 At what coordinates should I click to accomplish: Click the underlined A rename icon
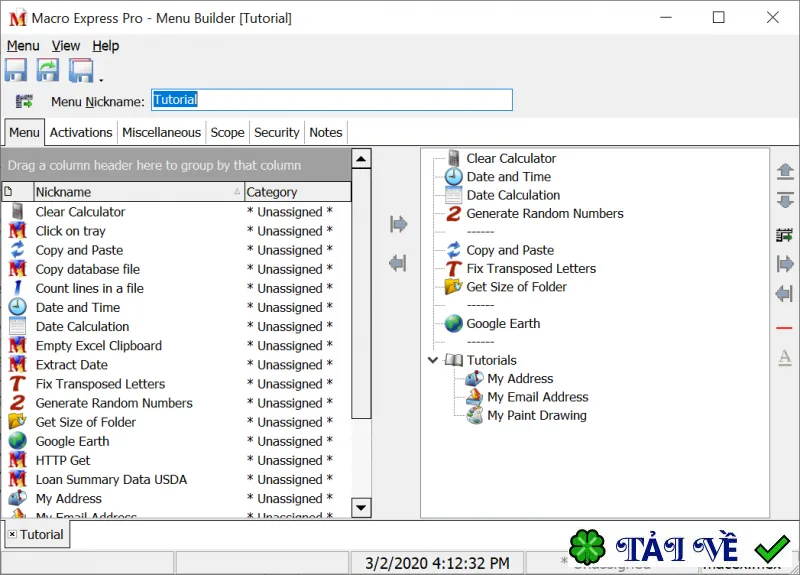tap(785, 357)
